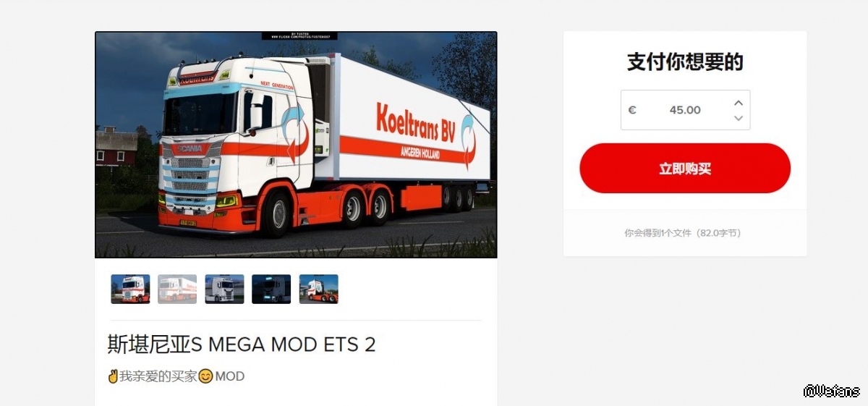Image resolution: width=868 pixels, height=406 pixels.
Task: Click the victory hand emoji in description
Action: tap(113, 376)
